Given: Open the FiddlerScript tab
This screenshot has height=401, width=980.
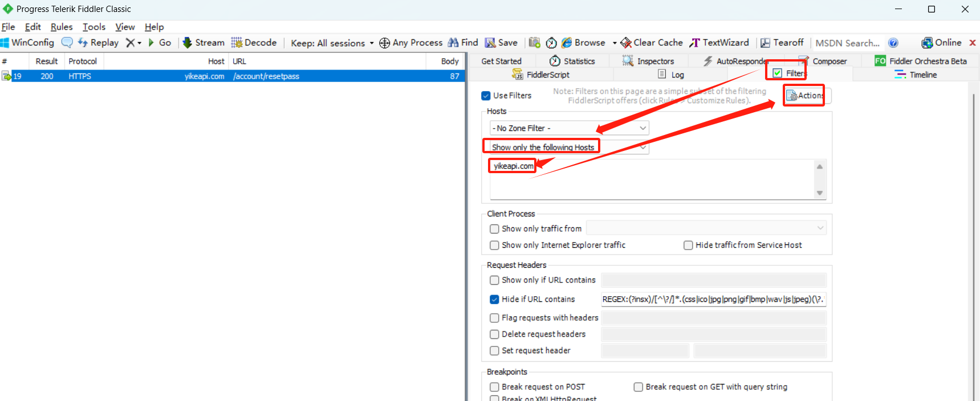Looking at the screenshot, I should pos(540,75).
